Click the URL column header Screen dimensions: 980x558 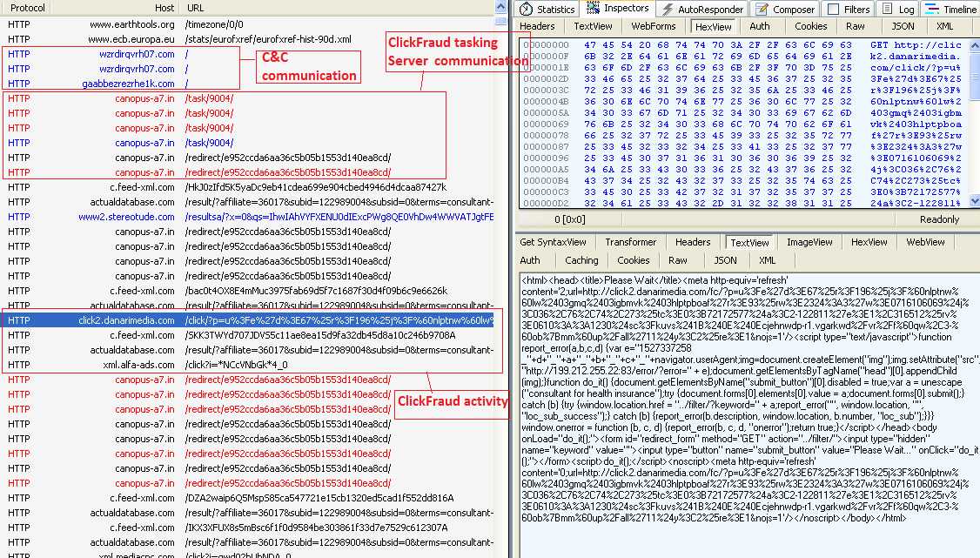(x=196, y=8)
